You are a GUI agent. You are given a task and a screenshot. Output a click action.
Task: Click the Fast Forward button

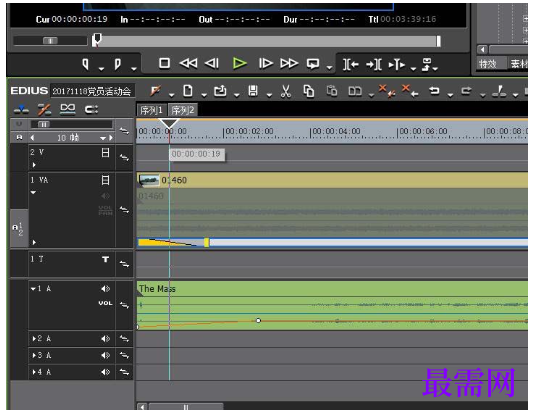tap(289, 63)
